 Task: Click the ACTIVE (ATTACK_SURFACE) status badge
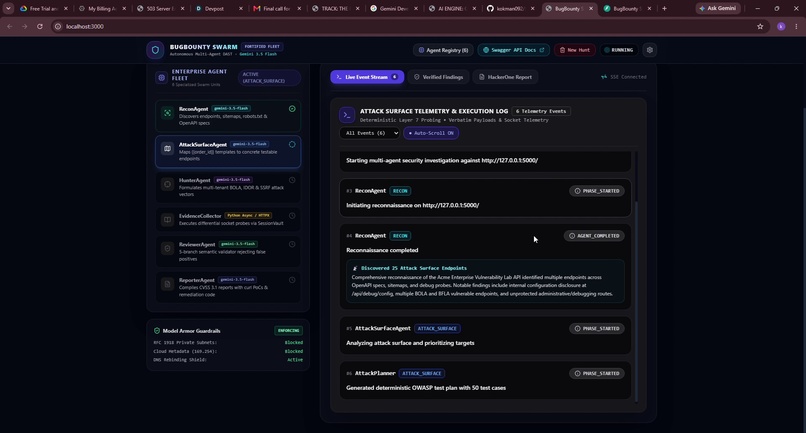click(269, 78)
